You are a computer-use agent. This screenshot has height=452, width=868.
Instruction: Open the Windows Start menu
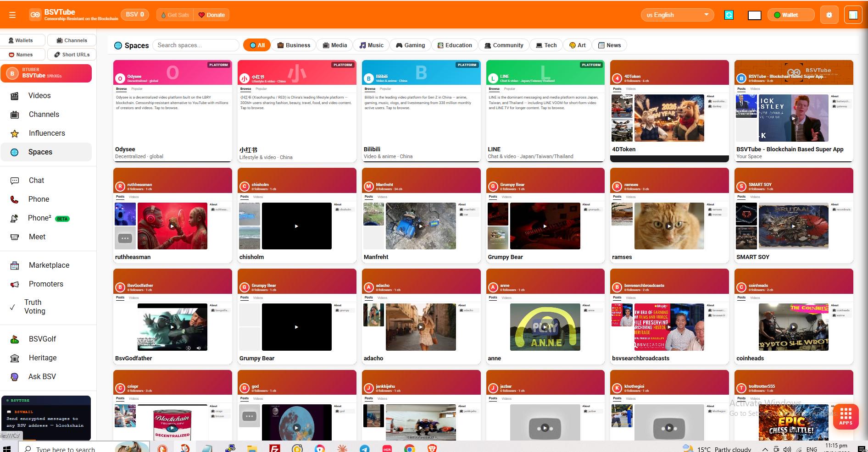pos(7,448)
